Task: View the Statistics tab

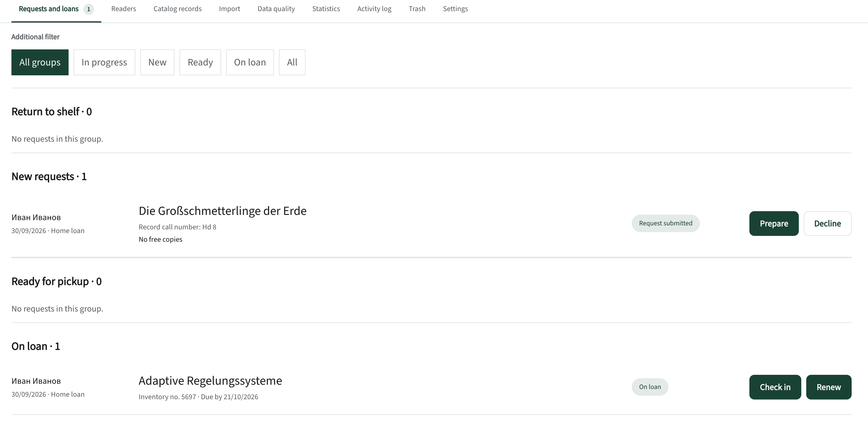Action: [326, 9]
